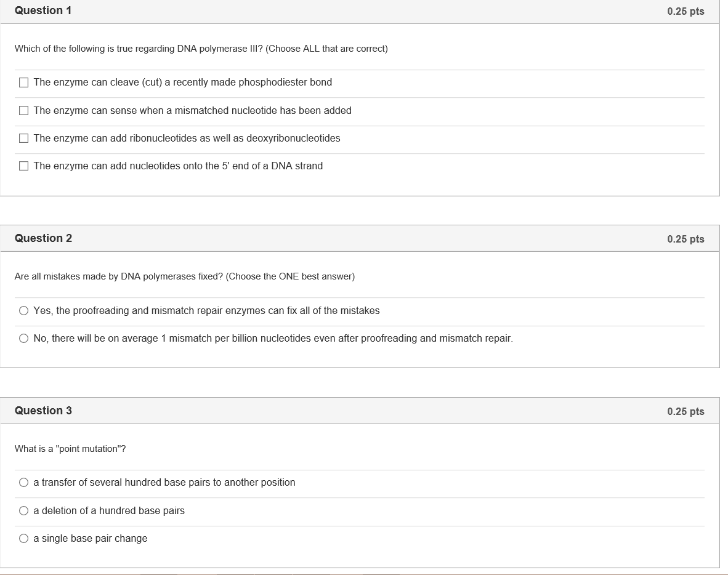
Task: Choose the 'a single base pair change' radio
Action: coord(24,539)
